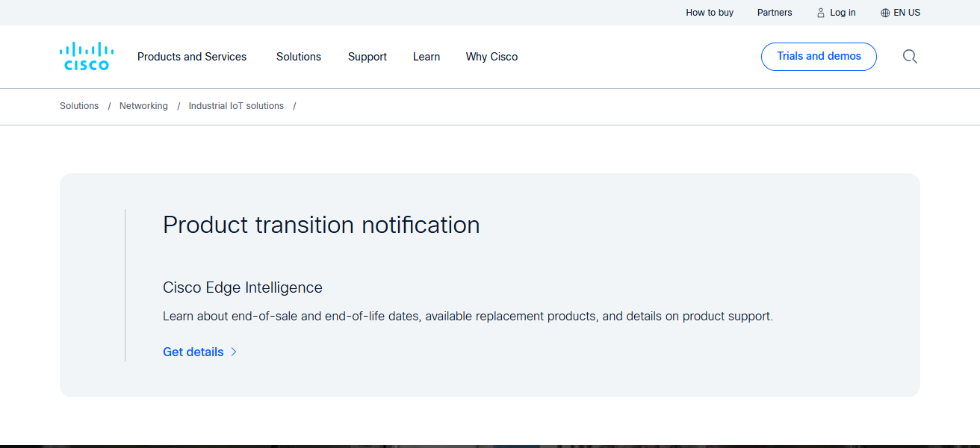
Task: Expand the Products and Services menu
Action: 191,57
